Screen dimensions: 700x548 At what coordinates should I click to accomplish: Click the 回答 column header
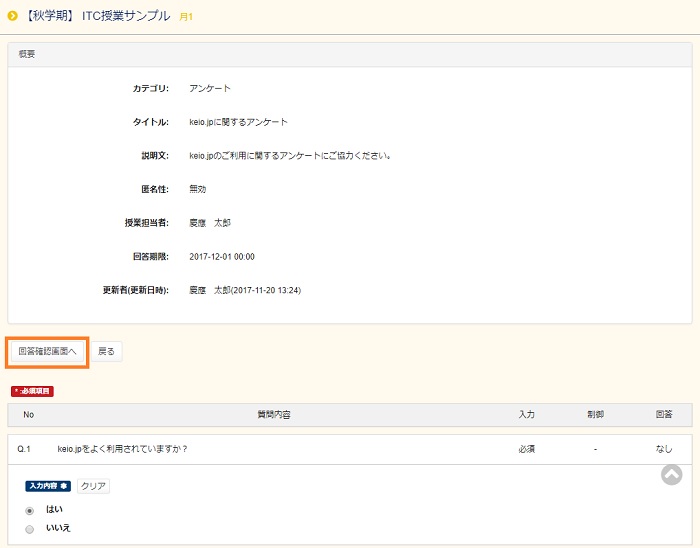(x=663, y=414)
